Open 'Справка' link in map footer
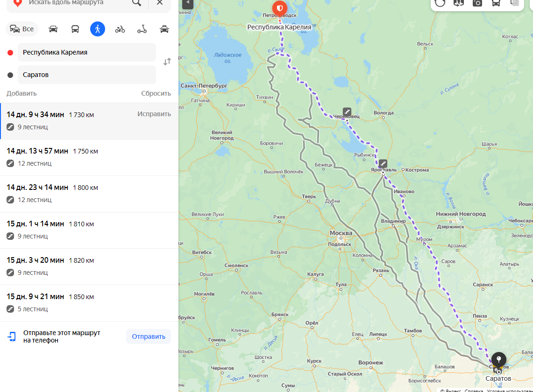Viewport: 533px width, 392px height. point(474,390)
